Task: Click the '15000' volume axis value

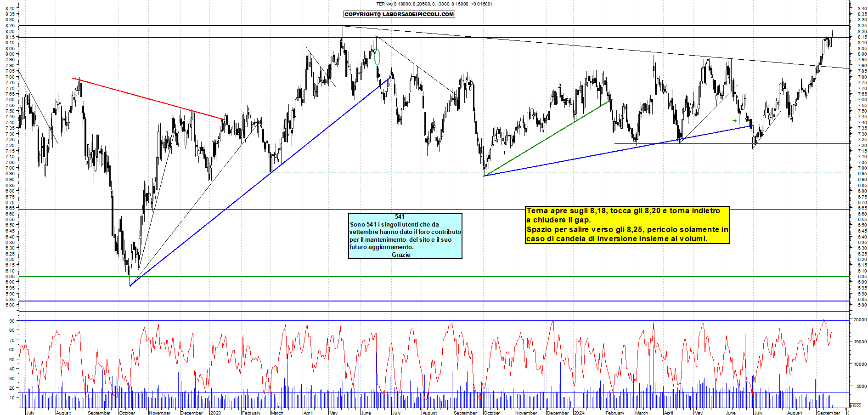Action: [x=860, y=341]
